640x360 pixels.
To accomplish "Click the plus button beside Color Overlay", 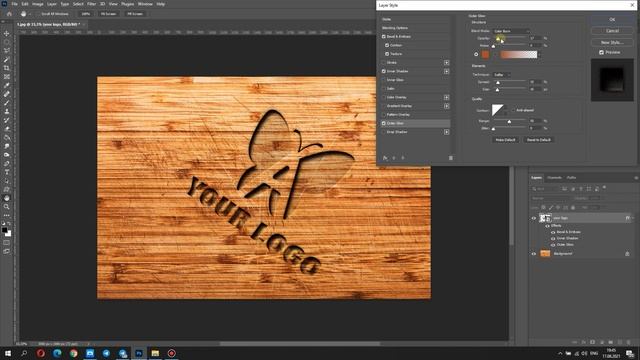I will coord(447,98).
